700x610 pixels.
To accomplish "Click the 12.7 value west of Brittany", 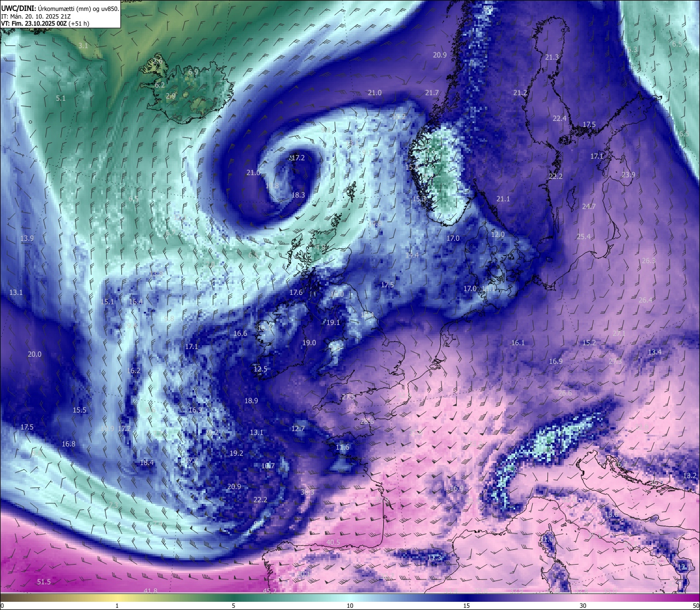I will click(298, 428).
